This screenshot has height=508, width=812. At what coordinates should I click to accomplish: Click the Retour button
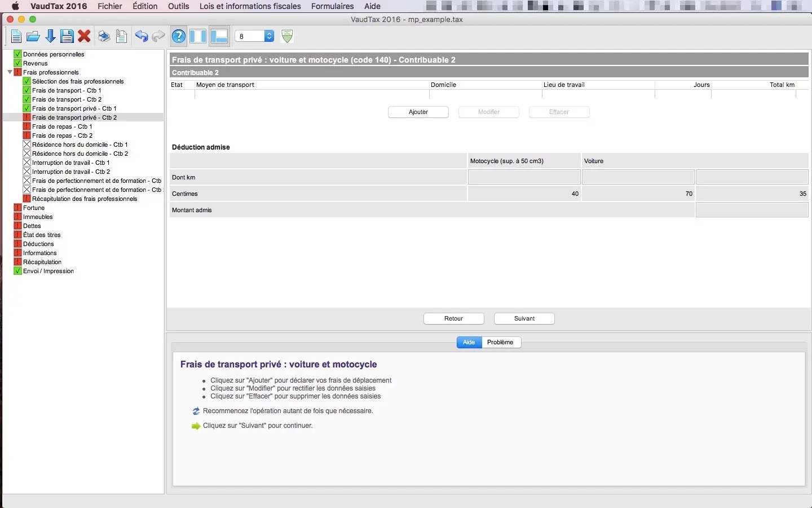click(x=454, y=318)
